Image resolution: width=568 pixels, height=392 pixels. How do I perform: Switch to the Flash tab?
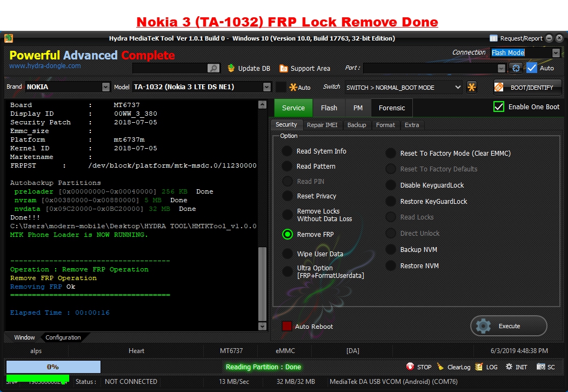[x=329, y=108]
